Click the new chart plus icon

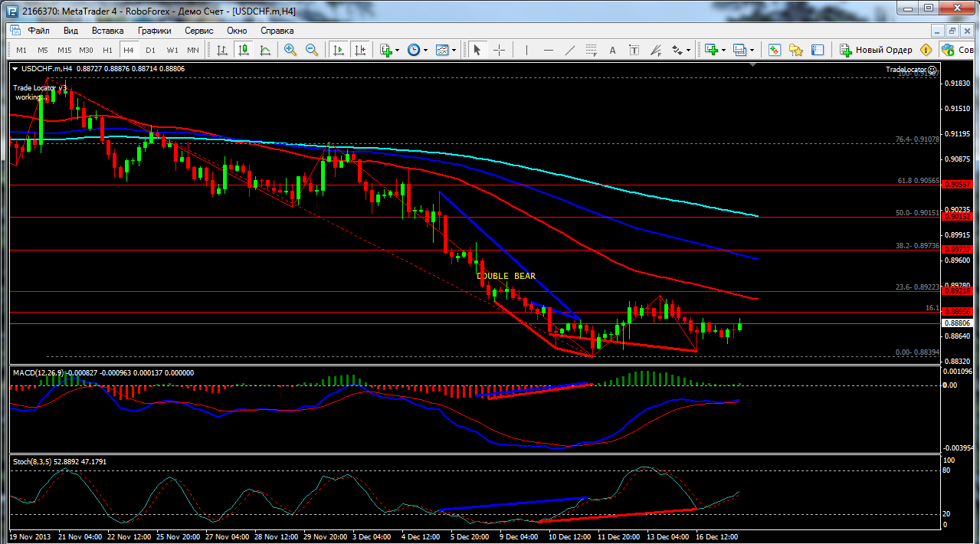pyautogui.click(x=711, y=50)
